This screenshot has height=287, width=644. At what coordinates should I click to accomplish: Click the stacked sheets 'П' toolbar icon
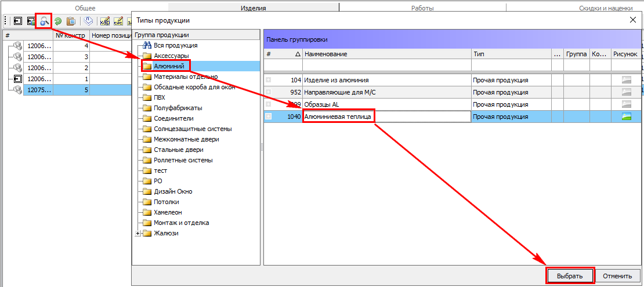tap(88, 21)
